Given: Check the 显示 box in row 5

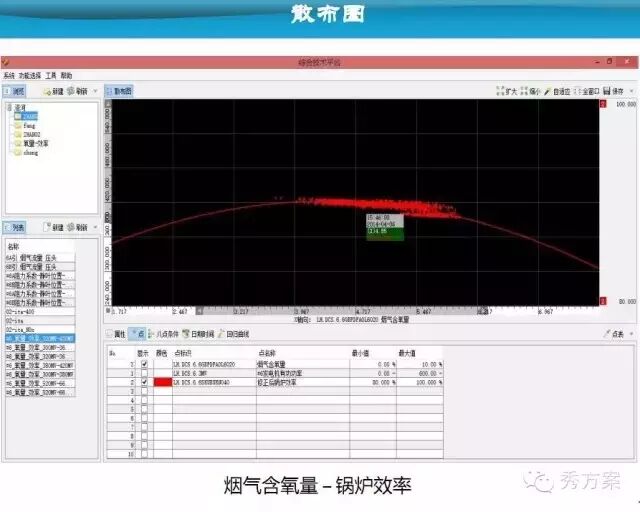Looking at the screenshot, I should point(144,409).
